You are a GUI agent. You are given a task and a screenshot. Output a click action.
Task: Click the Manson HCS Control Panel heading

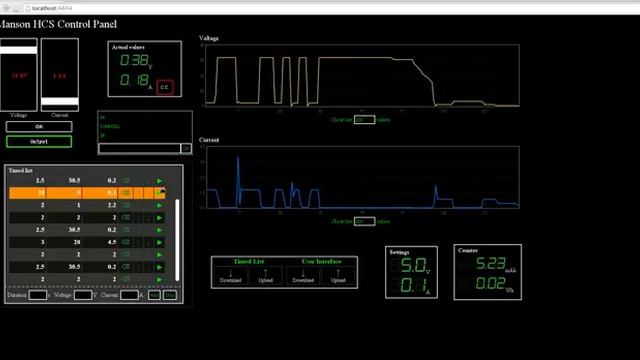coord(58,24)
